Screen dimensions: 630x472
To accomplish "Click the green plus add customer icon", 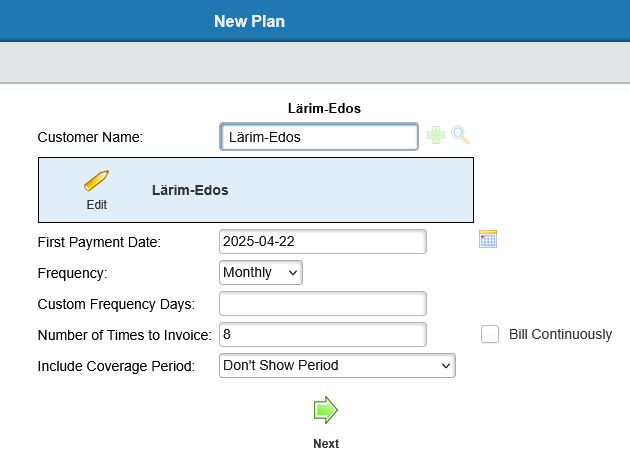I will pos(436,135).
